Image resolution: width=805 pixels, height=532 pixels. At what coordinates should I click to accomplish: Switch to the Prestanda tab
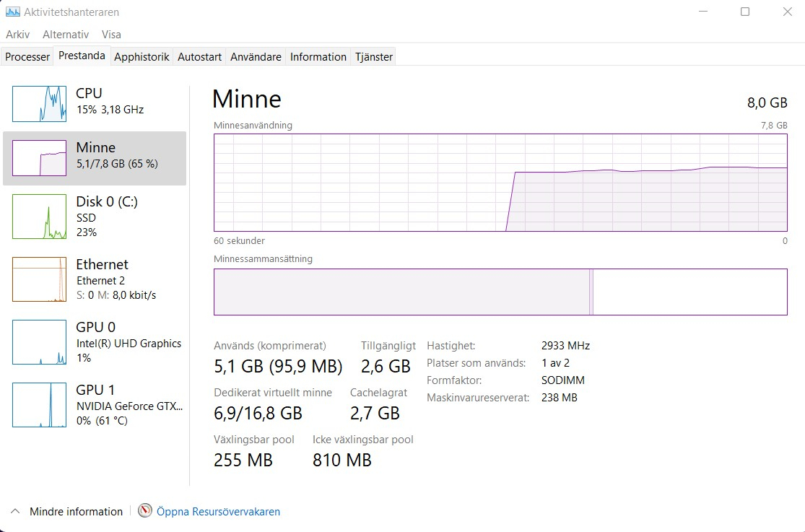[x=82, y=56]
